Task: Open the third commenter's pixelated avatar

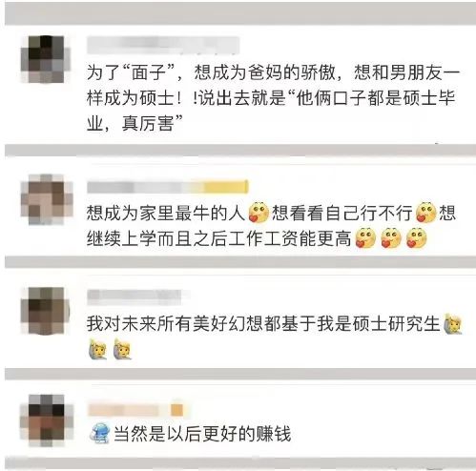Action: pos(45,311)
